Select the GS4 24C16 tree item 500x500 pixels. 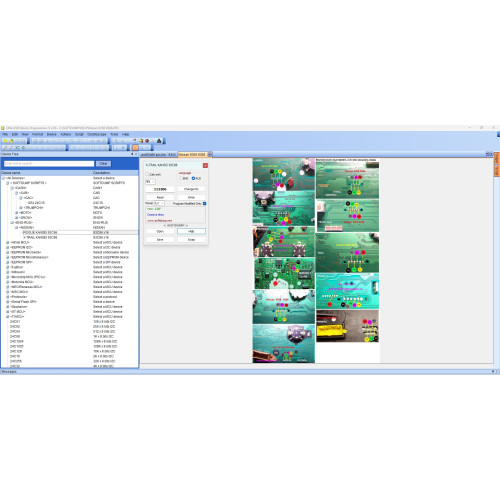tap(36, 203)
